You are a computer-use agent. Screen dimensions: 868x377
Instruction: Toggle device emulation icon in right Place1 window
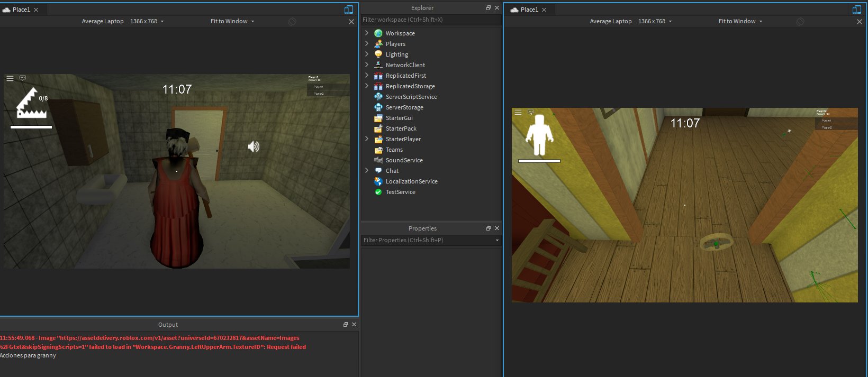tap(857, 10)
